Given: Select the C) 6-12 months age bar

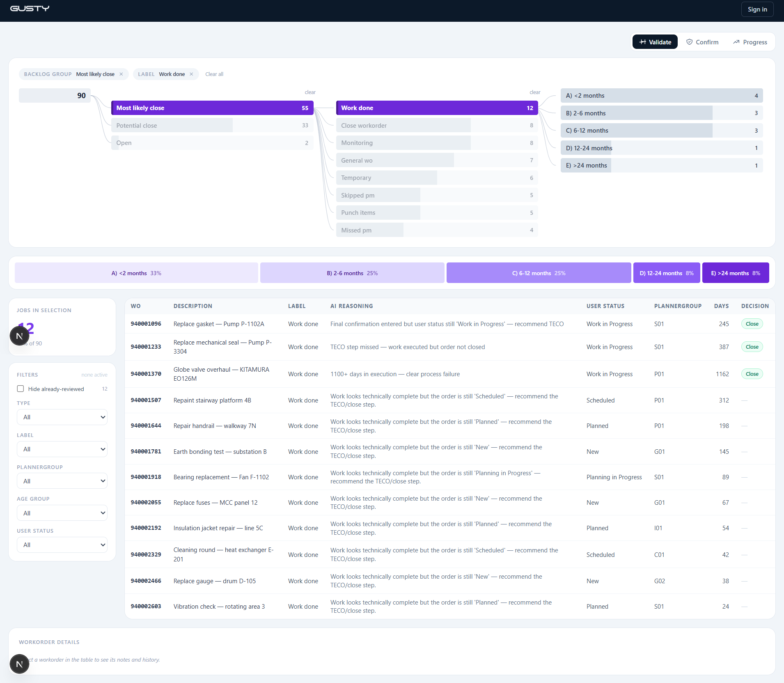Looking at the screenshot, I should tap(662, 131).
